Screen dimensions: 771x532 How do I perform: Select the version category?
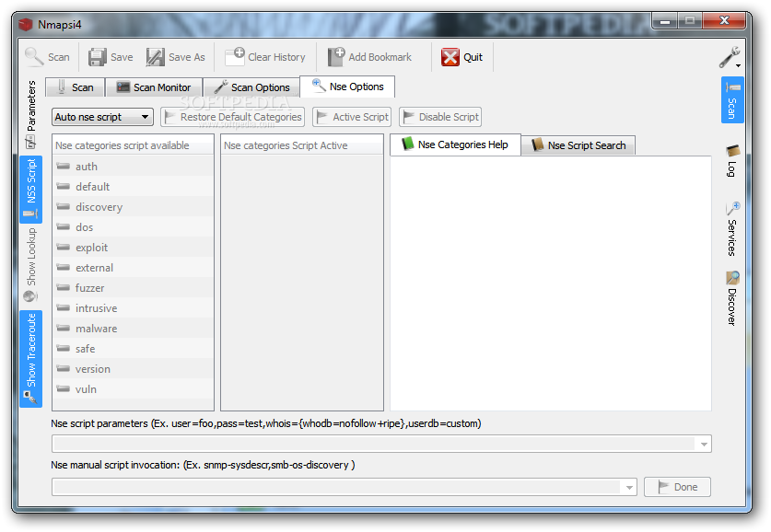(133, 369)
